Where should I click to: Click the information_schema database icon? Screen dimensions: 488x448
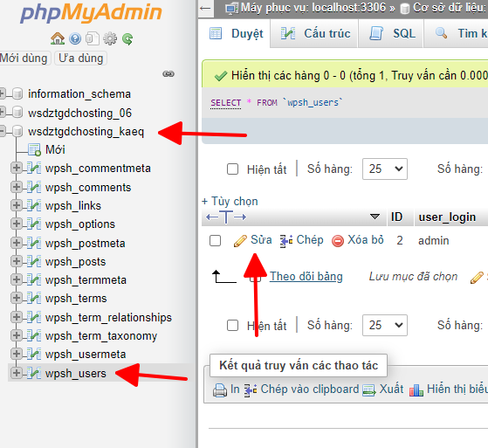pos(17,93)
